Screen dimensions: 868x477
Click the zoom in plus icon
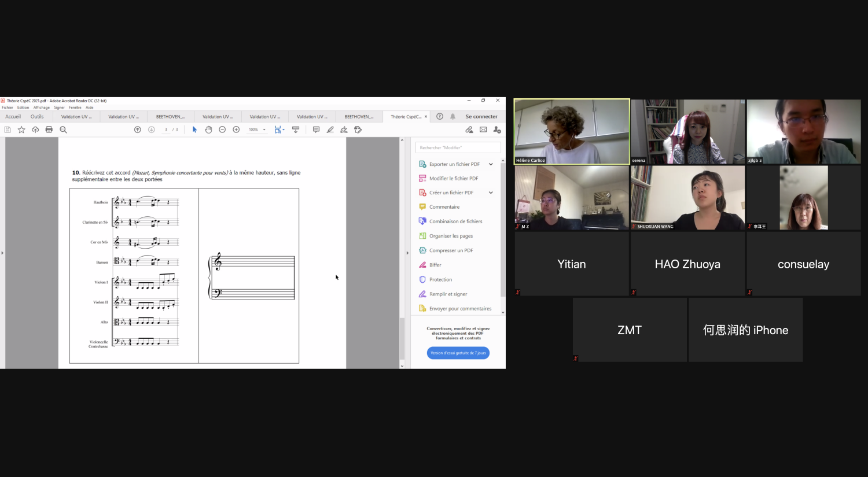(236, 130)
